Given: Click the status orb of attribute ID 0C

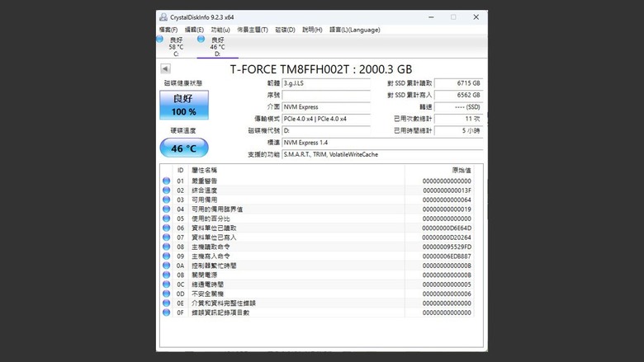Looking at the screenshot, I should pyautogui.click(x=166, y=284).
